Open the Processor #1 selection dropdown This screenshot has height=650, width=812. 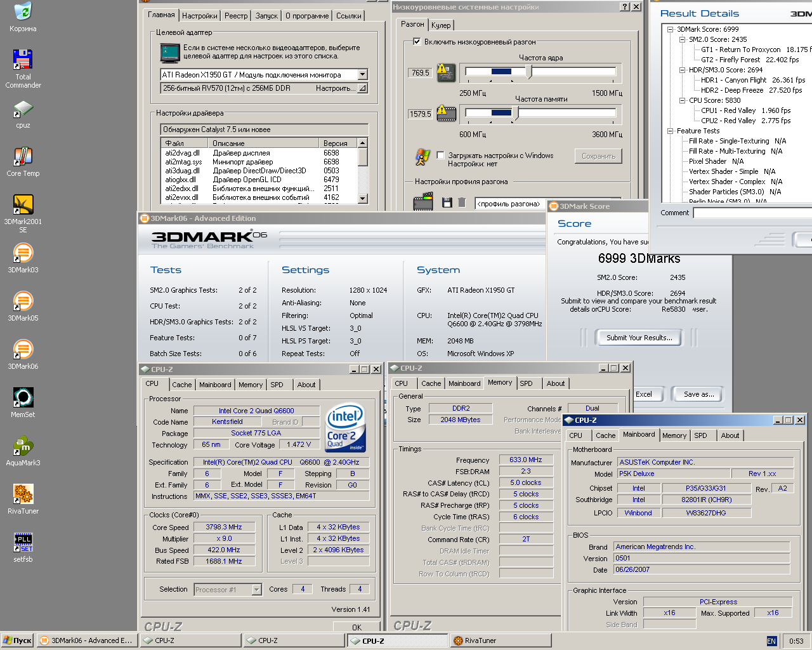[x=256, y=590]
